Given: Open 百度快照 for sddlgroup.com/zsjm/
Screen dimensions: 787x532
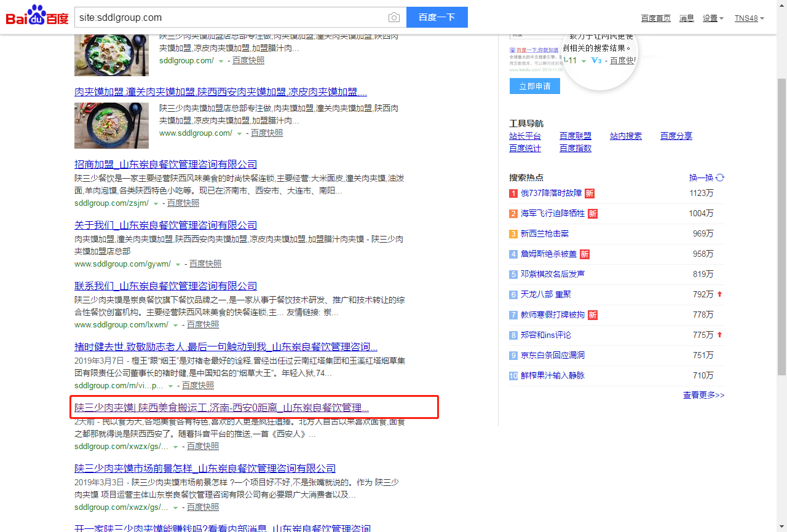Looking at the screenshot, I should coord(183,203).
